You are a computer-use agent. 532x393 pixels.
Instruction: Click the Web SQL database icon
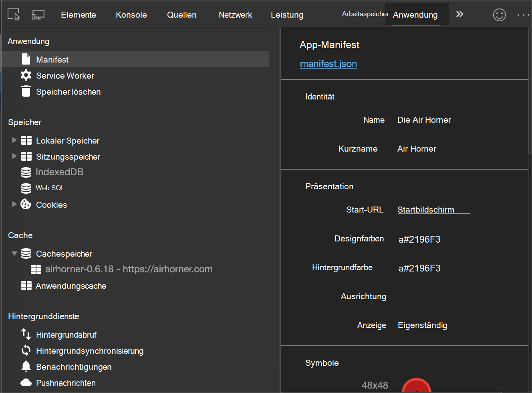point(26,188)
